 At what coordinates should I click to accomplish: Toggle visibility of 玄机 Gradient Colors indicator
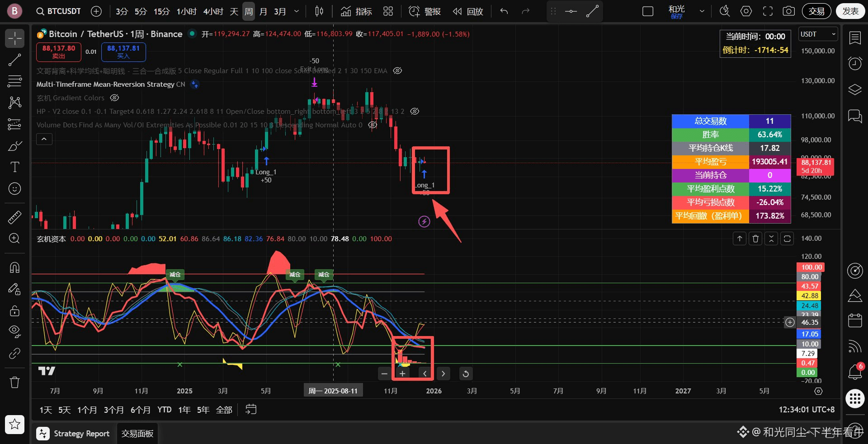pyautogui.click(x=115, y=98)
